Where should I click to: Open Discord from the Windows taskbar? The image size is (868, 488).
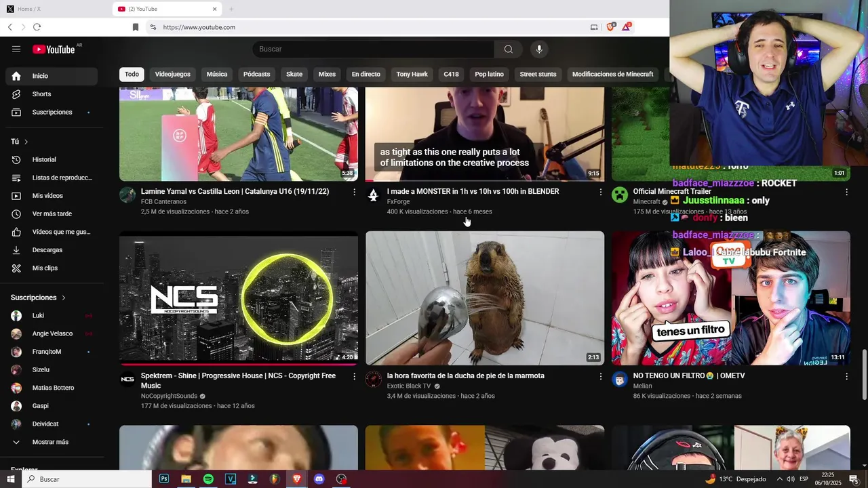pyautogui.click(x=319, y=479)
